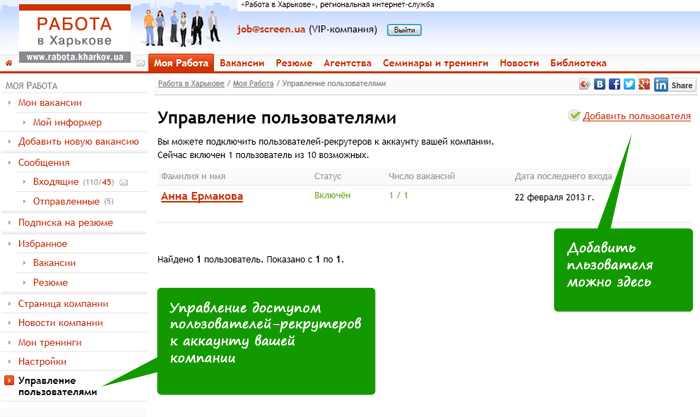Open the Резюме menu item

point(294,63)
